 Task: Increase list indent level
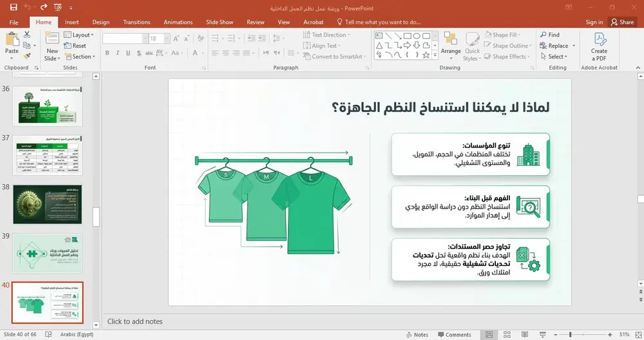tap(261, 38)
